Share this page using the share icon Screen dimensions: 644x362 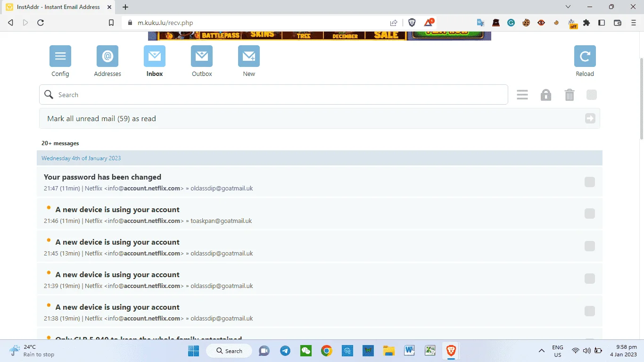coord(394,23)
